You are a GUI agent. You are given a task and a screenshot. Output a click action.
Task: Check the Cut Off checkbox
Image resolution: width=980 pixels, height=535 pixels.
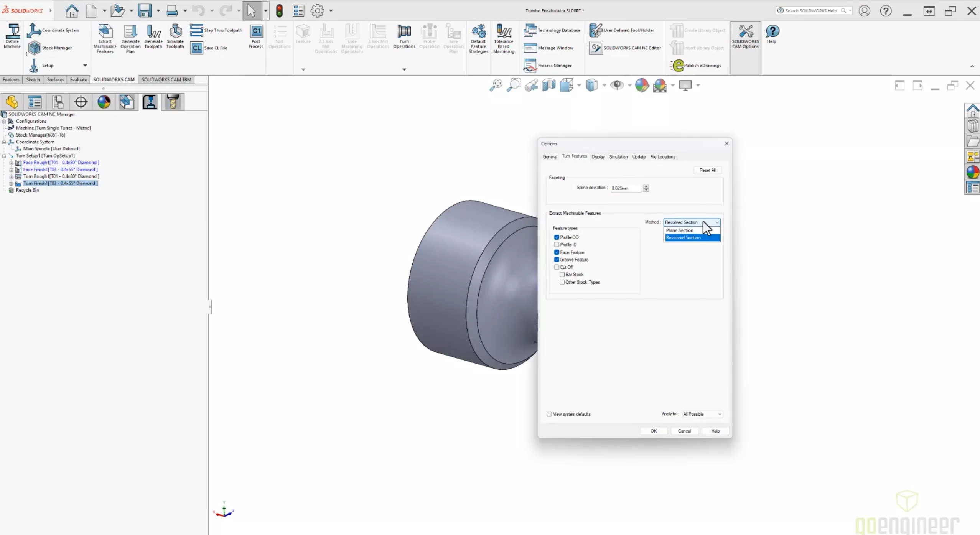(x=557, y=267)
